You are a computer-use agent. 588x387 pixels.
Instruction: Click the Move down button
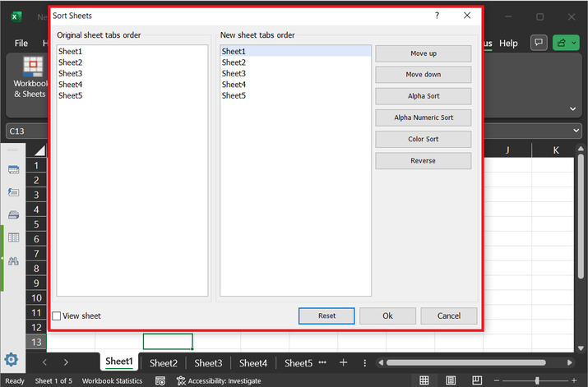[424, 75]
